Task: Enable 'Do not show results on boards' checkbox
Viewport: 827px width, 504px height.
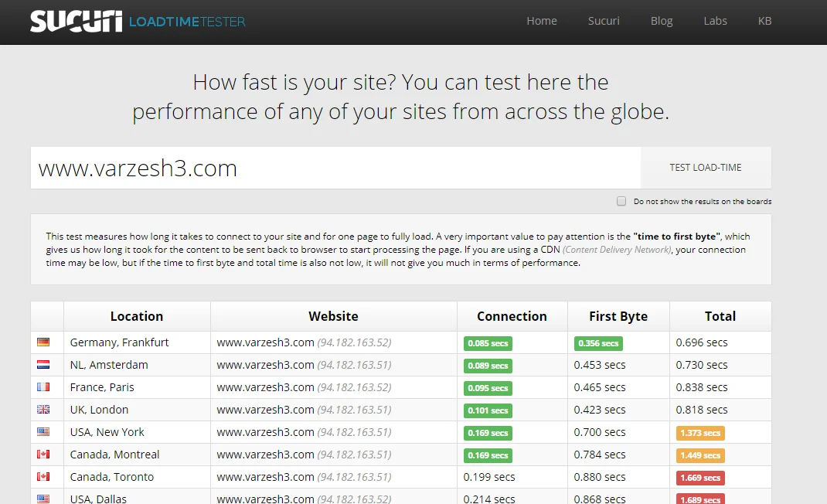Action: click(x=621, y=201)
